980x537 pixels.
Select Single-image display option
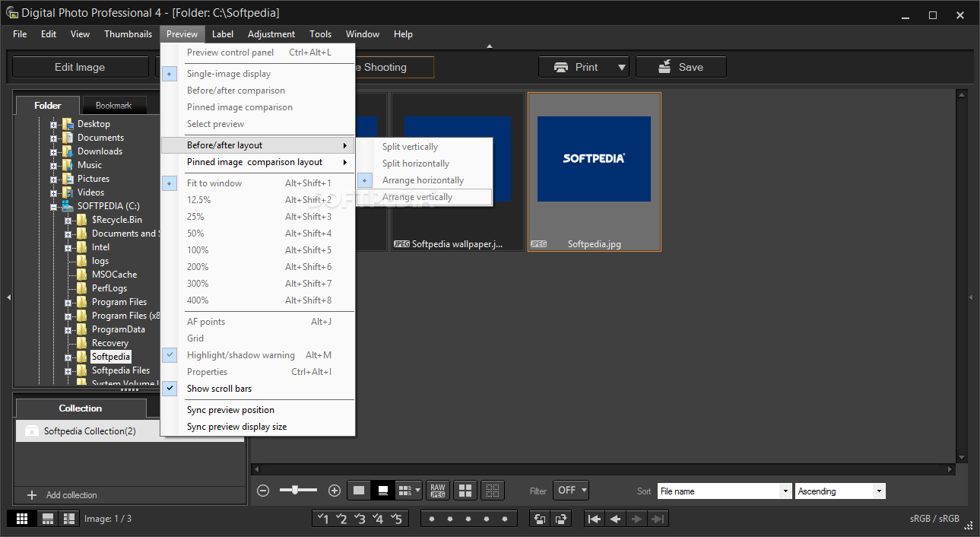click(x=258, y=74)
